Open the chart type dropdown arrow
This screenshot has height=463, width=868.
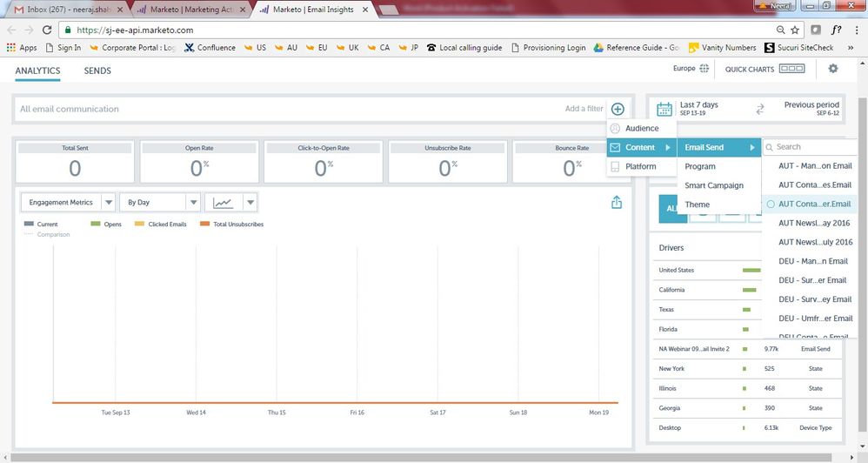(x=250, y=203)
